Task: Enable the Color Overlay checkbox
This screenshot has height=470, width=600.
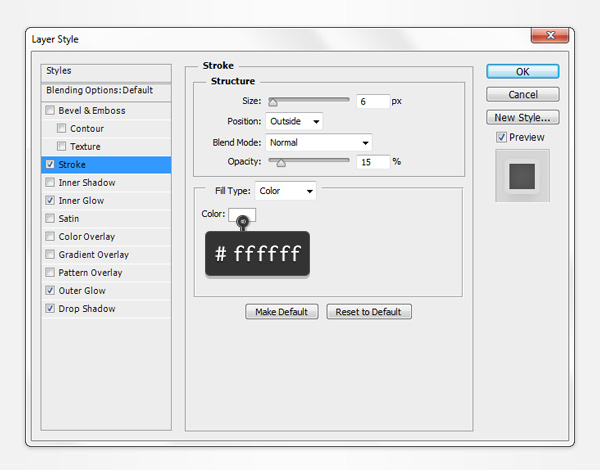Action: coord(50,236)
